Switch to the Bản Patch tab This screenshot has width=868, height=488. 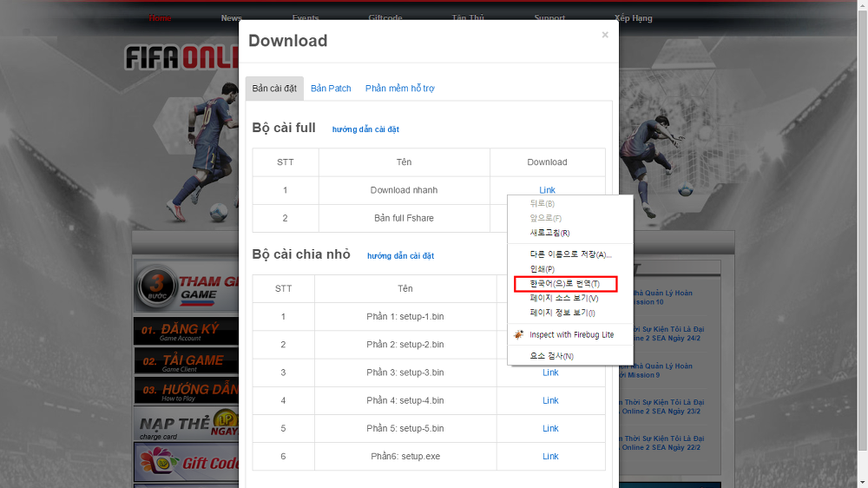coord(331,89)
